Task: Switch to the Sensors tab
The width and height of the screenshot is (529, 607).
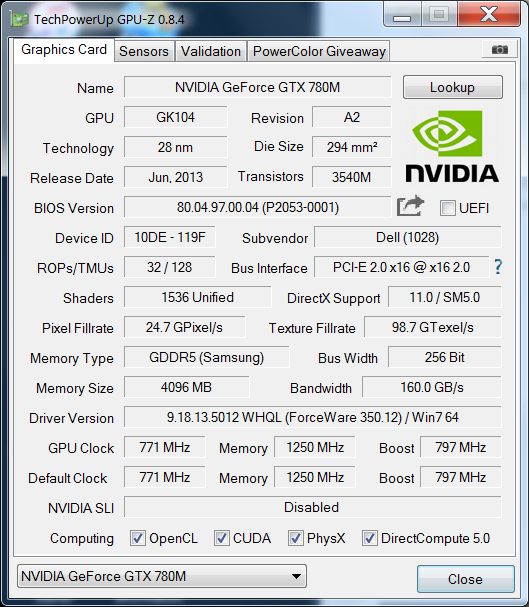Action: point(144,51)
